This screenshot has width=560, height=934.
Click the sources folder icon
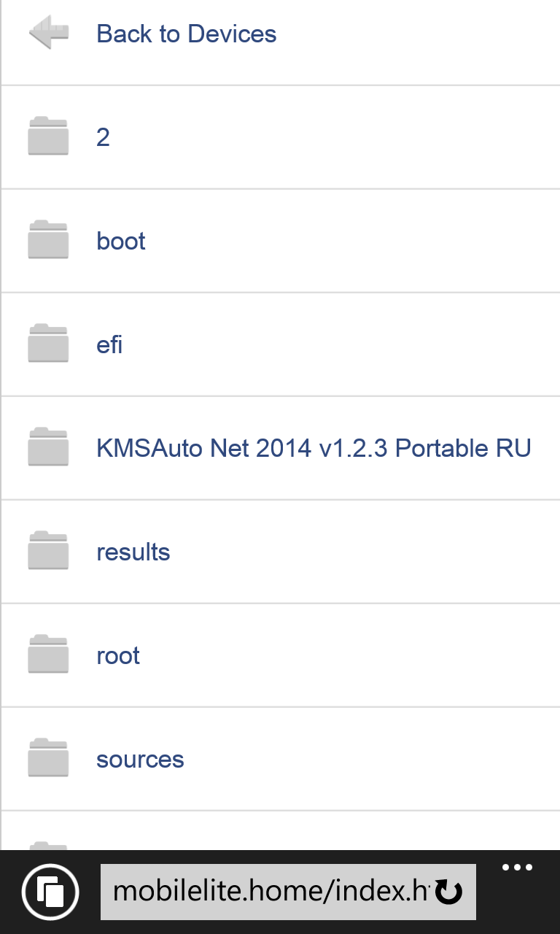pyautogui.click(x=48, y=758)
